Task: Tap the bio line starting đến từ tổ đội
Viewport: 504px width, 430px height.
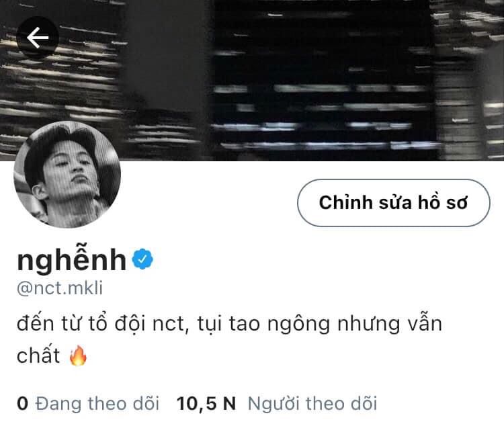Action: [x=229, y=324]
